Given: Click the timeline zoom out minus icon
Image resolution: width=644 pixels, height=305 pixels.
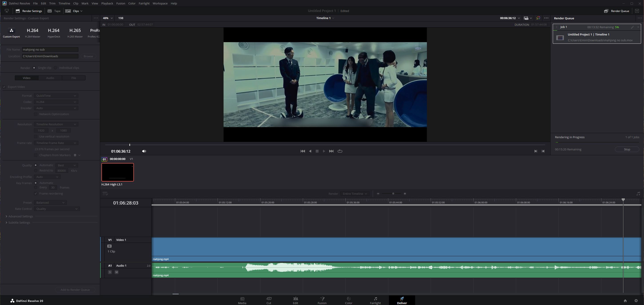Looking at the screenshot, I should pos(378,194).
